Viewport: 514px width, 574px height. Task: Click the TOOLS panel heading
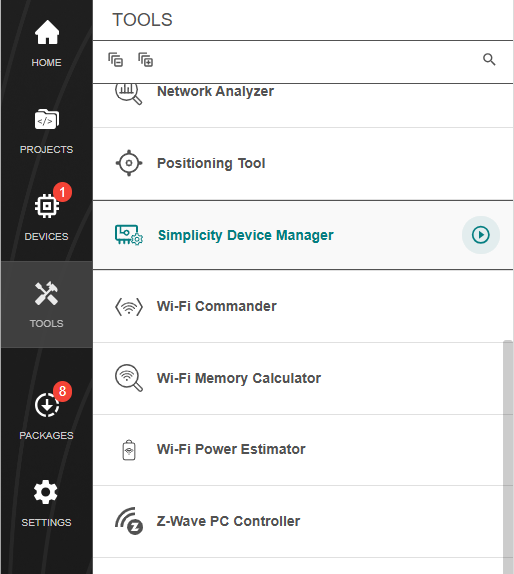pyautogui.click(x=142, y=20)
